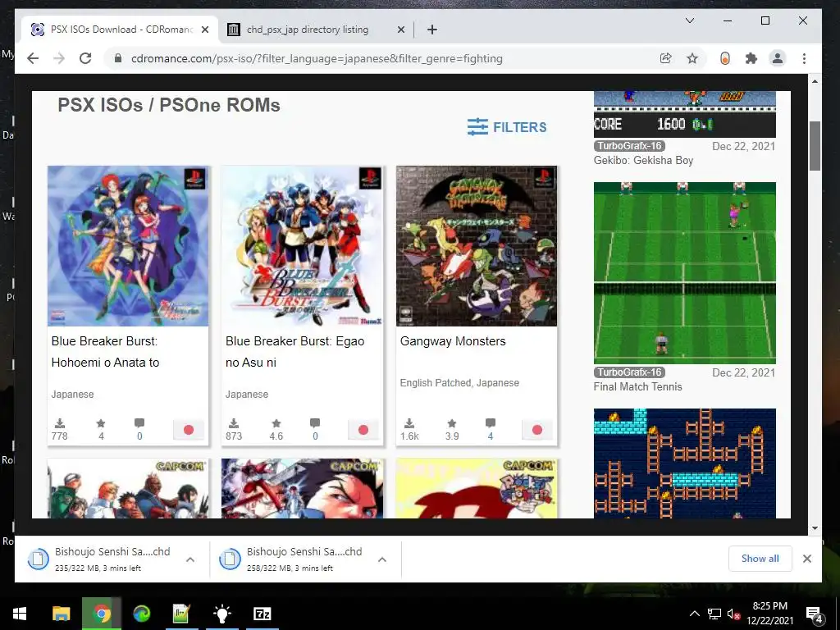Open the Pocket Fighter cover thumbnail
The image size is (840, 630).
477,489
